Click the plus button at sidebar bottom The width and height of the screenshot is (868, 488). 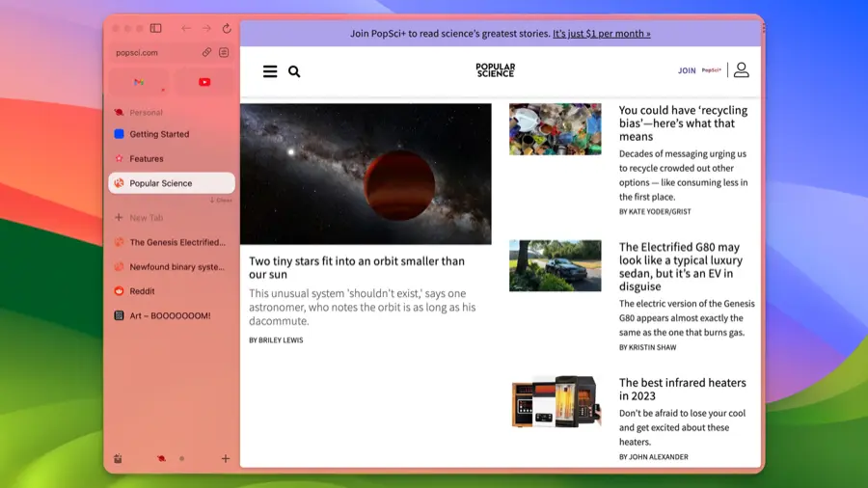pos(226,459)
